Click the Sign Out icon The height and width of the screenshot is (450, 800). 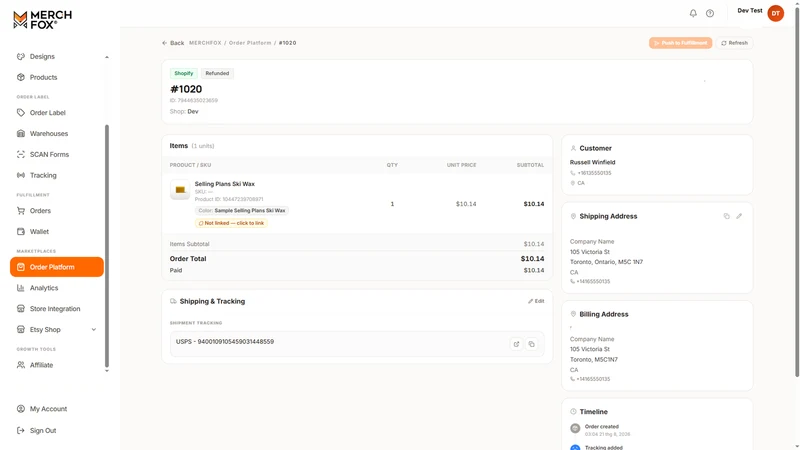coord(21,431)
